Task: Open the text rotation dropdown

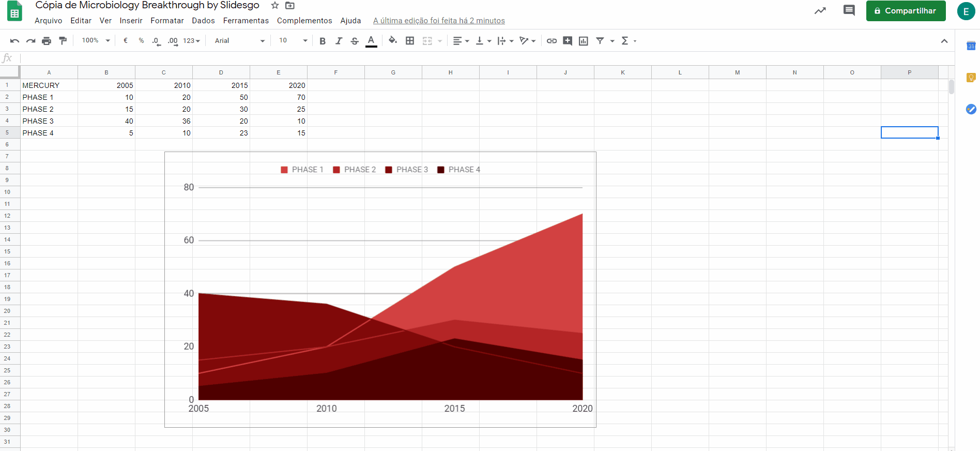Action: pyautogui.click(x=528, y=41)
